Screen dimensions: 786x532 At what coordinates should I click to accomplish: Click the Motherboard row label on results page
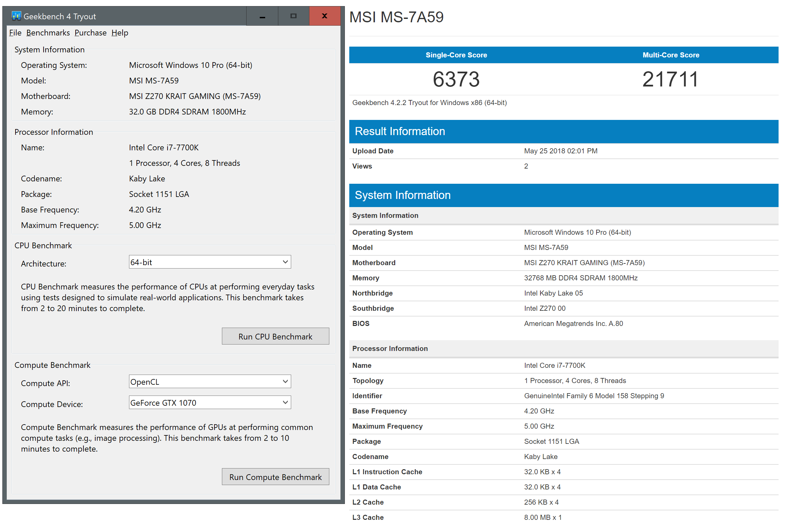(x=374, y=263)
